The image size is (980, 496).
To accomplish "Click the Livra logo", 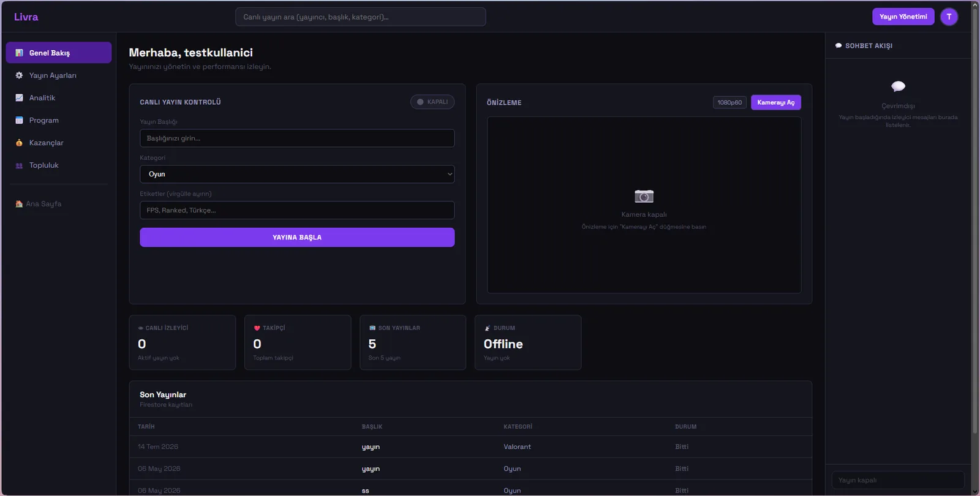I will tap(26, 17).
